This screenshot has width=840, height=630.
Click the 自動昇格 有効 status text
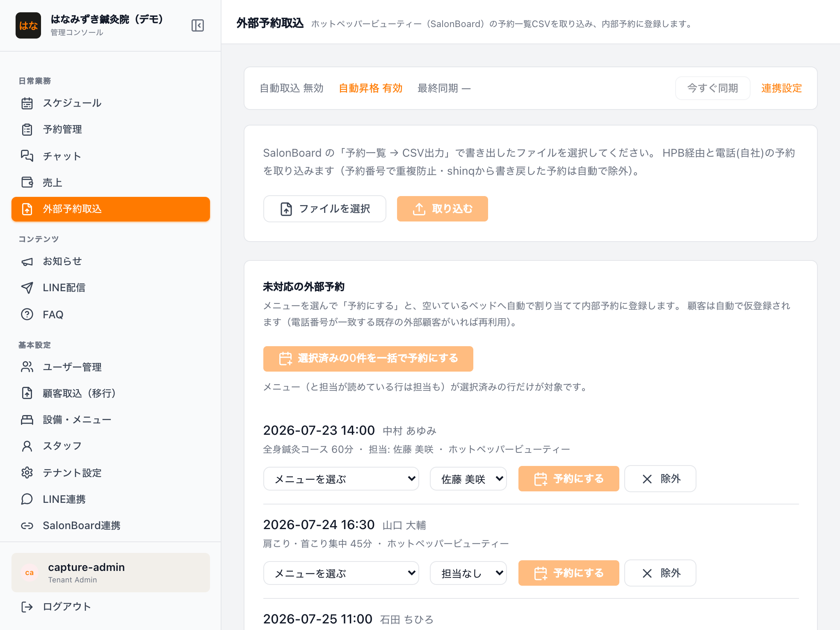click(370, 88)
